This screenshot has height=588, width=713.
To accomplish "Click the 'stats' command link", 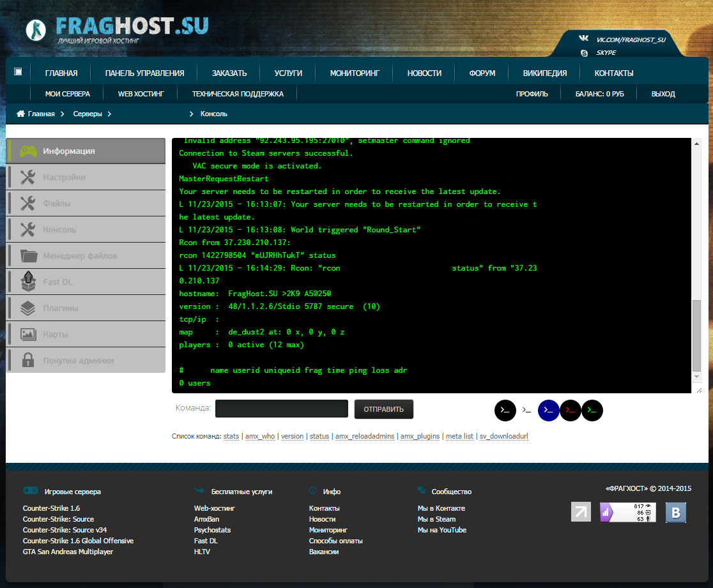I will click(x=231, y=436).
